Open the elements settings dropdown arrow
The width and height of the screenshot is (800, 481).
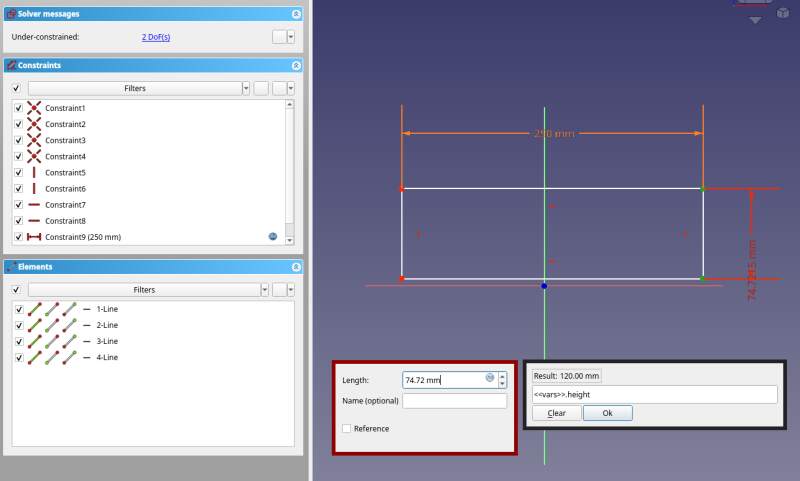pyautogui.click(x=291, y=290)
